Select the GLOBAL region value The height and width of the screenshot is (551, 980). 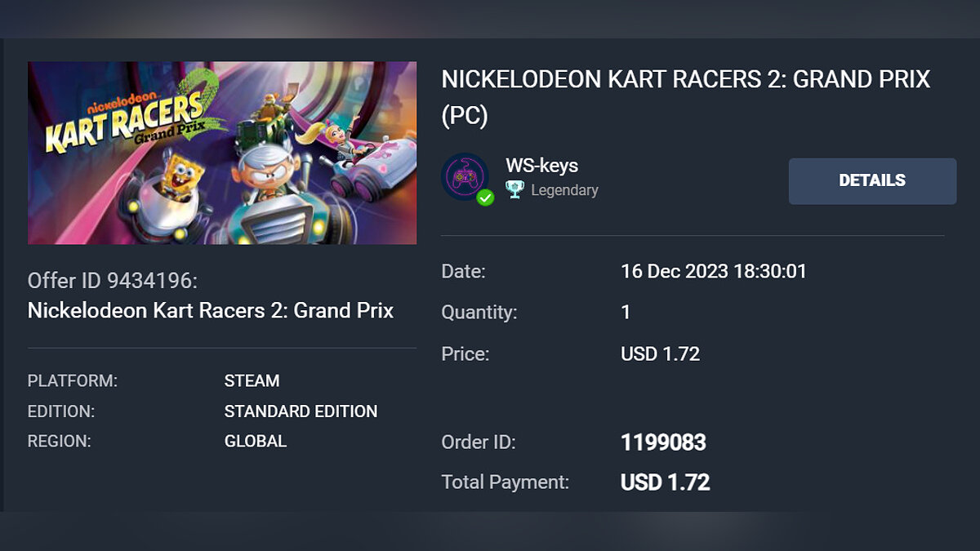(255, 442)
